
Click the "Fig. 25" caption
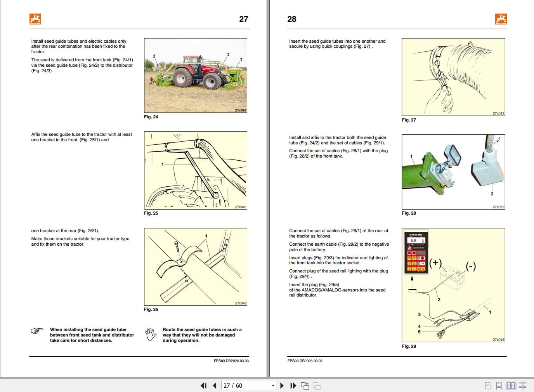click(x=151, y=213)
